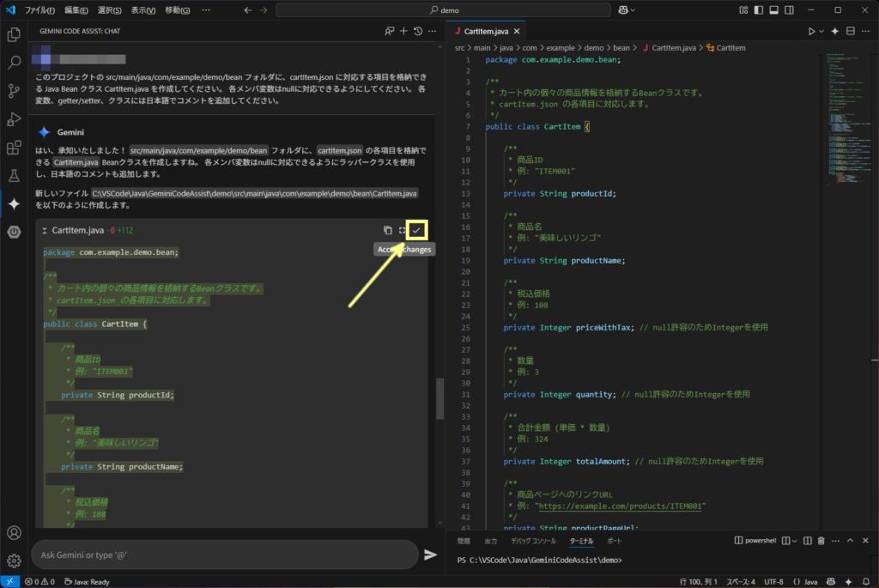
Task: Open the Gemini chat history
Action: [418, 32]
